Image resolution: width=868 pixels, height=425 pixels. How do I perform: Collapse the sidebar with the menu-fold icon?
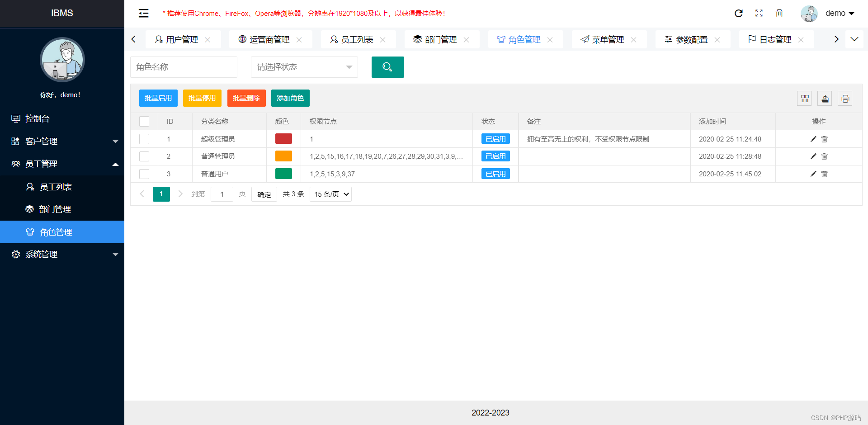click(143, 13)
